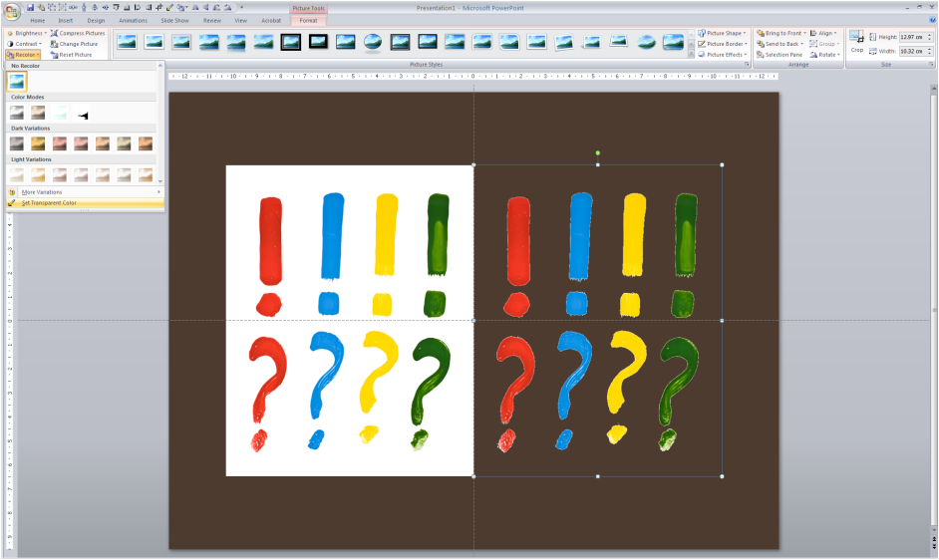The image size is (939, 560).
Task: Open Picture Shape dropdown
Action: (723, 33)
